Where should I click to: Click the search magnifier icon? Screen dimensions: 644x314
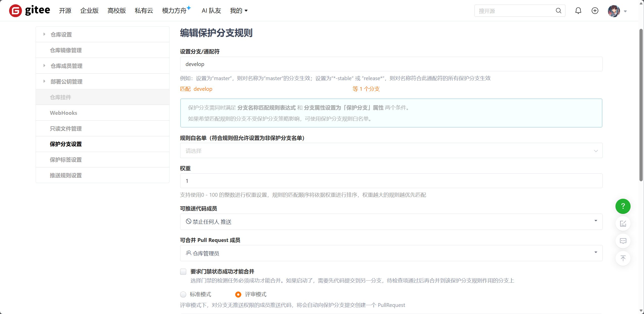[x=558, y=11]
